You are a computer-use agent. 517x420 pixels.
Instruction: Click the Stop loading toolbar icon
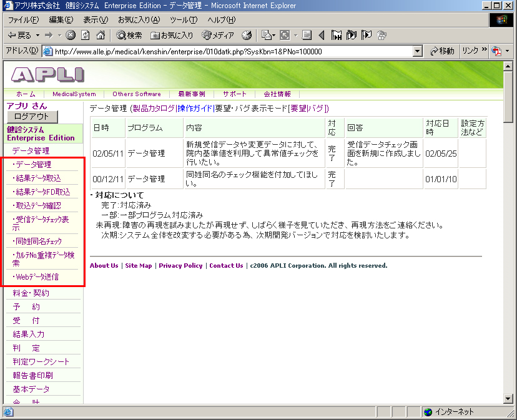point(71,36)
